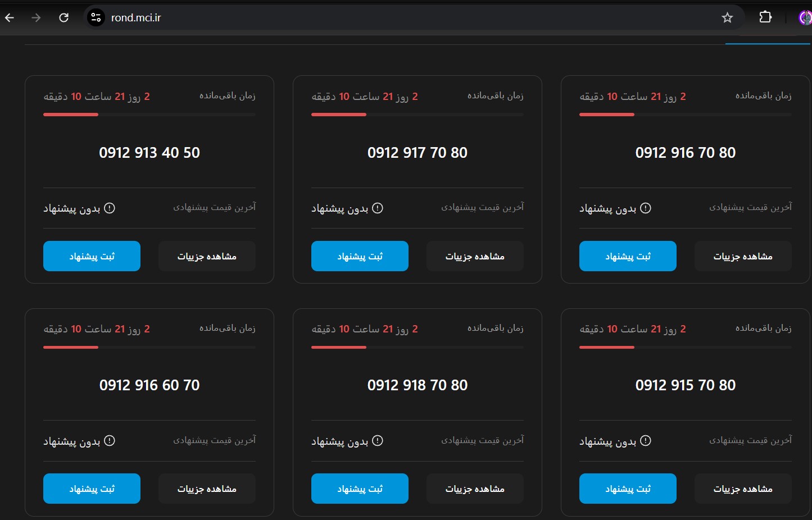The height and width of the screenshot is (520, 812).
Task: Click آخرین قیمت پیشنهادی label on 0912 913 40 50 card
Action: pos(214,207)
